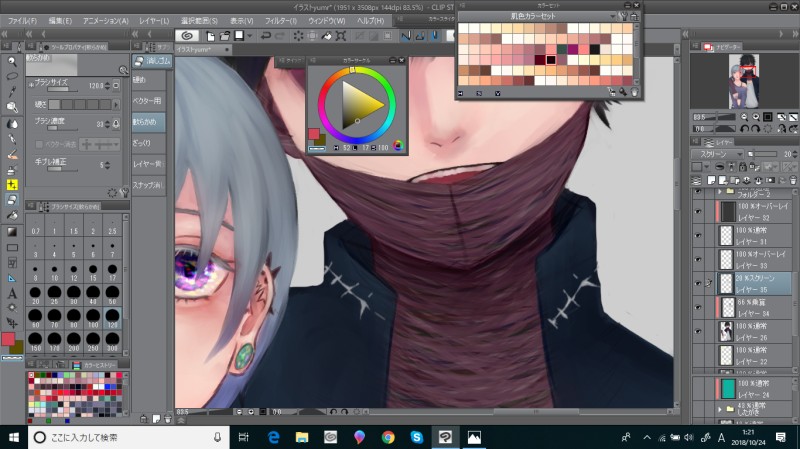800x449 pixels.
Task: Hide layer レイヤー 33 with eye icon
Action: [698, 259]
